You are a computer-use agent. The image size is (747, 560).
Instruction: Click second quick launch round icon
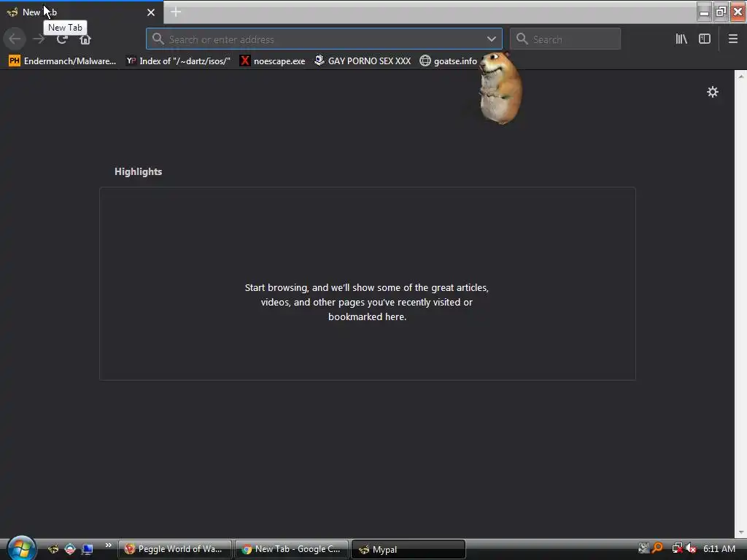click(70, 549)
